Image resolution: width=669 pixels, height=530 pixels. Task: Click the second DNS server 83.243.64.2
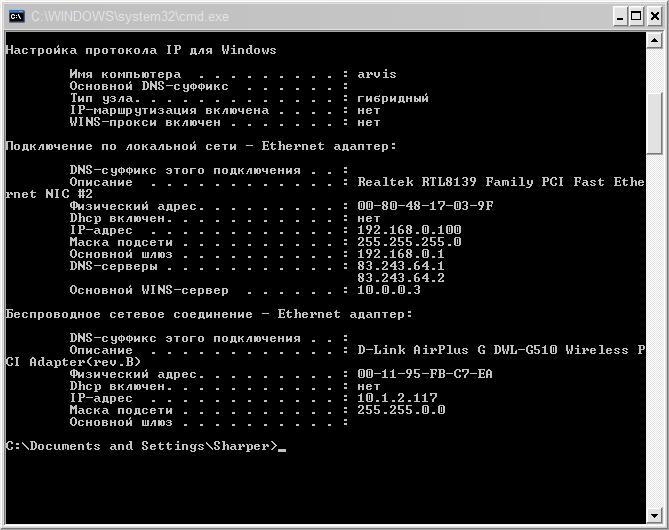pos(401,278)
